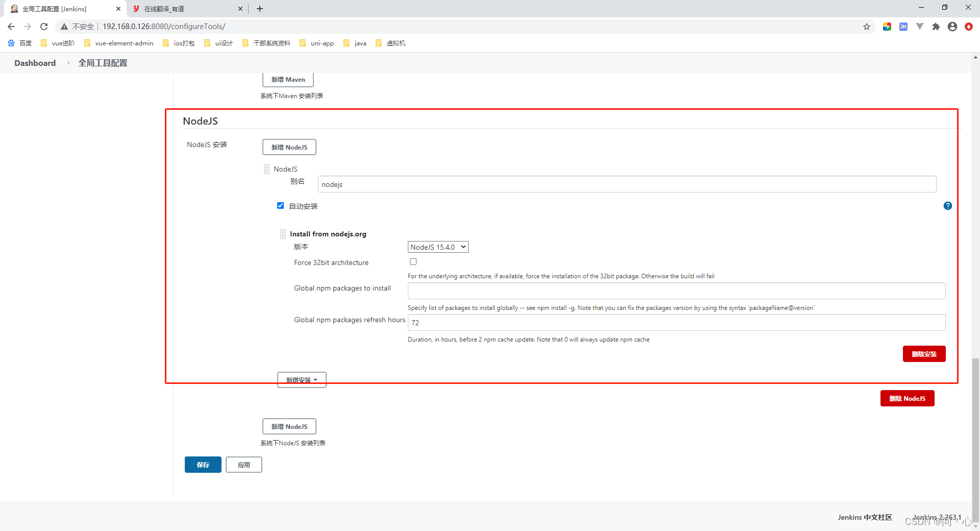
Task: Bookmark this page with the star icon
Action: (x=867, y=27)
